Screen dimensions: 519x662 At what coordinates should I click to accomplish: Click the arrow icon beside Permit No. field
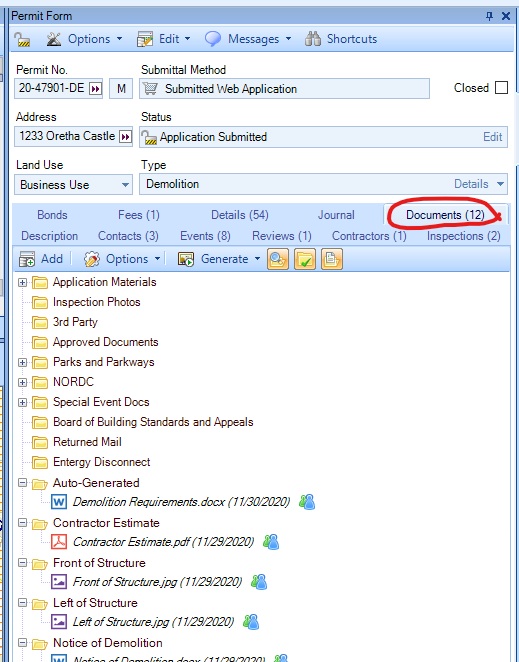pyautogui.click(x=95, y=89)
